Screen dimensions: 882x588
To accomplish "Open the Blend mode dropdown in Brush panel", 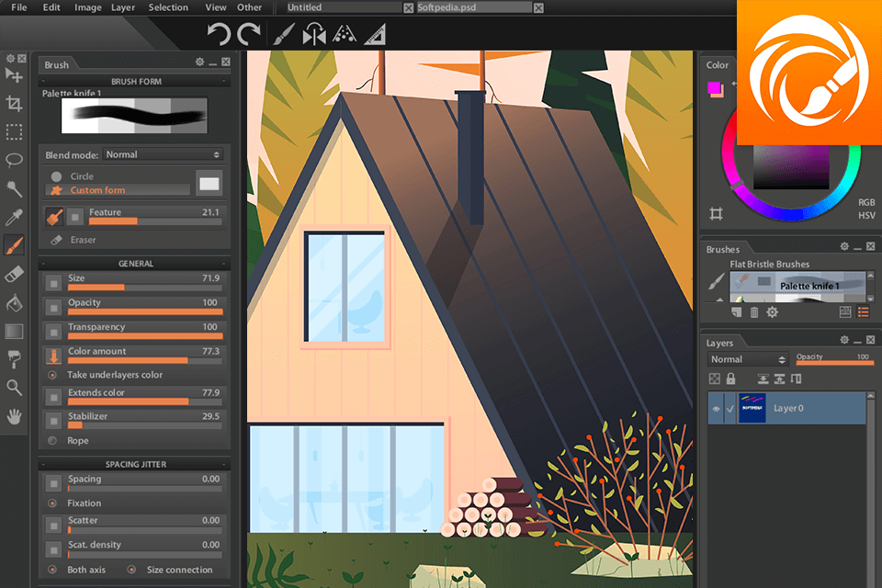I will 162,154.
